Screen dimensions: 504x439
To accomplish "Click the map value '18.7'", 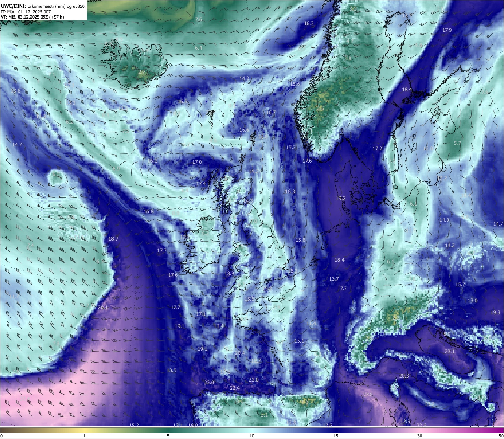I will click(113, 239).
